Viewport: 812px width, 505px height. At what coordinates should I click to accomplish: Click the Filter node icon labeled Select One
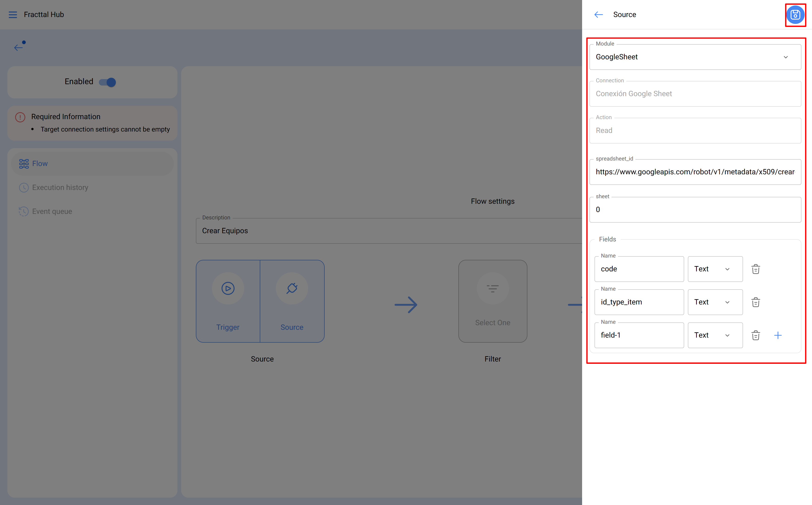tap(492, 288)
